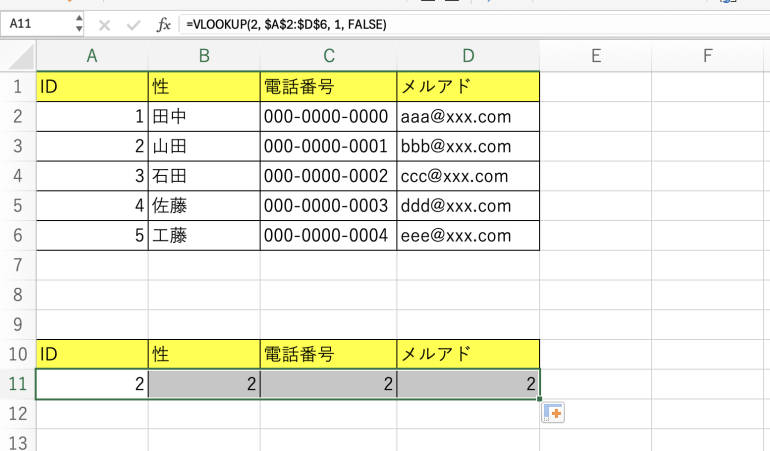Select cell B11 in the result row
The width and height of the screenshot is (770, 451).
[x=204, y=384]
